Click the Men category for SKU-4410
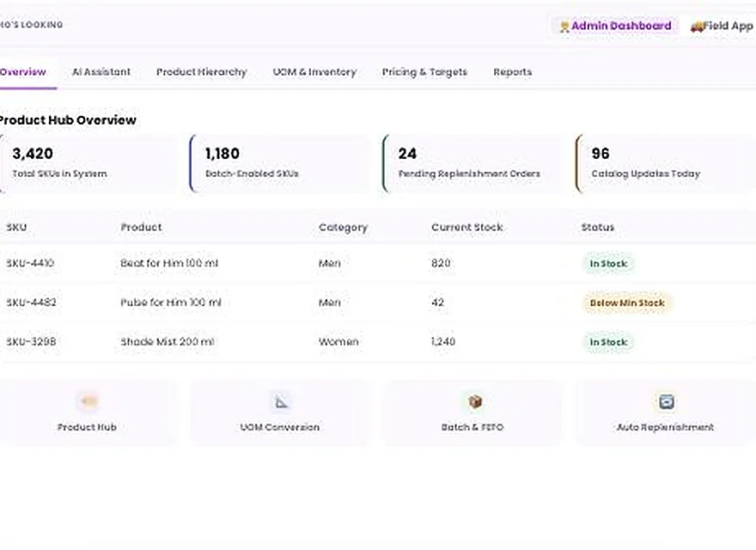756x550 pixels. tap(330, 263)
